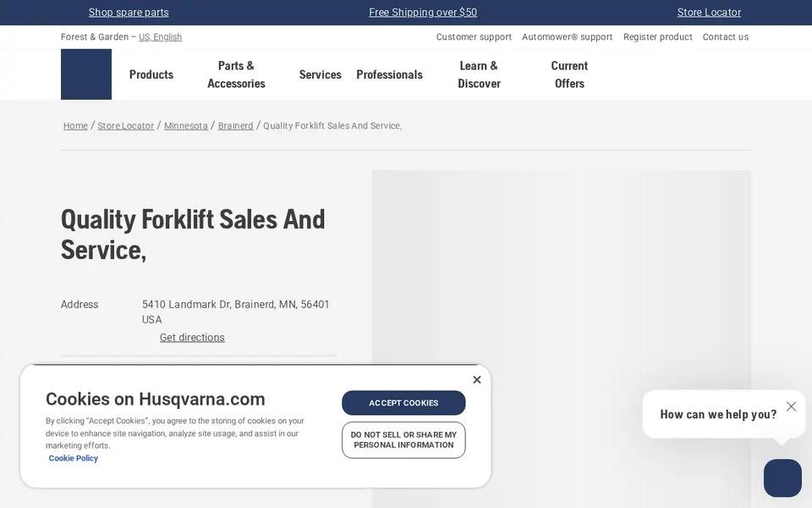The height and width of the screenshot is (508, 812).
Task: Click Store Locator breadcrumb
Action: pyautogui.click(x=126, y=125)
